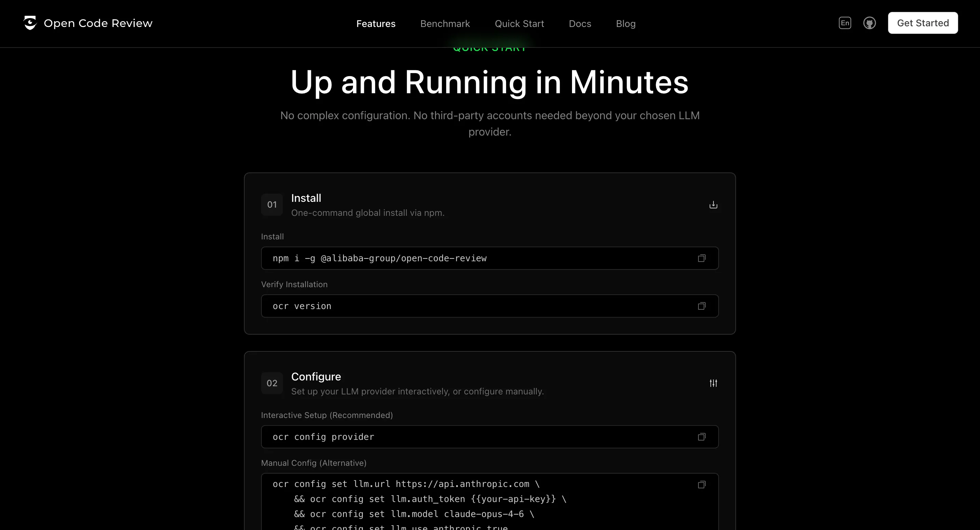Click the Configure card heading
This screenshot has width=980, height=530.
tap(316, 376)
